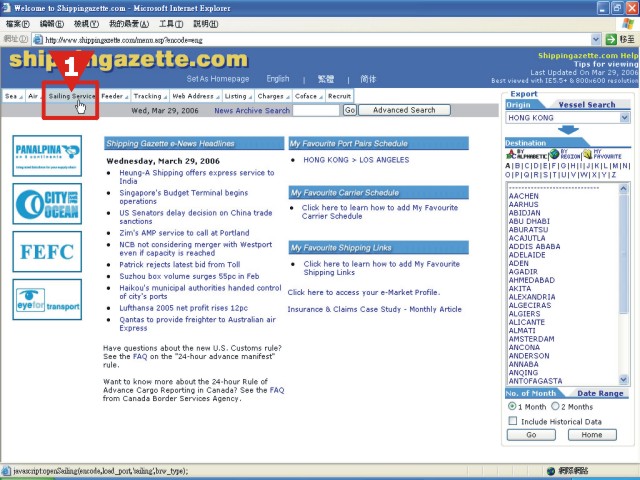Switch to the Vessel Search tab
The width and height of the screenshot is (640, 480).
587,105
